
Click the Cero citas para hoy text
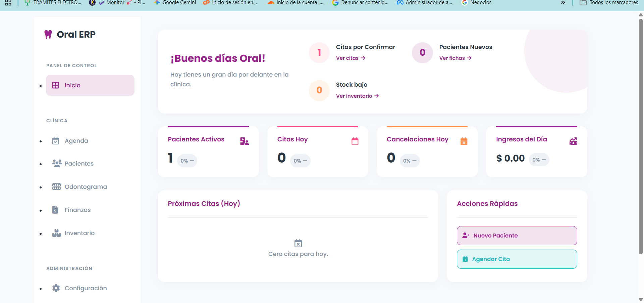(298, 254)
